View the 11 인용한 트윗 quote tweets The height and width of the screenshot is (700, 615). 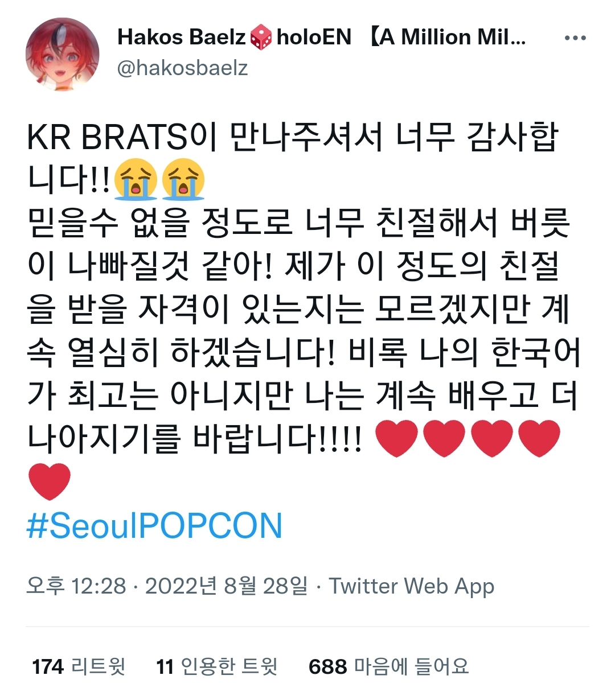(x=217, y=666)
